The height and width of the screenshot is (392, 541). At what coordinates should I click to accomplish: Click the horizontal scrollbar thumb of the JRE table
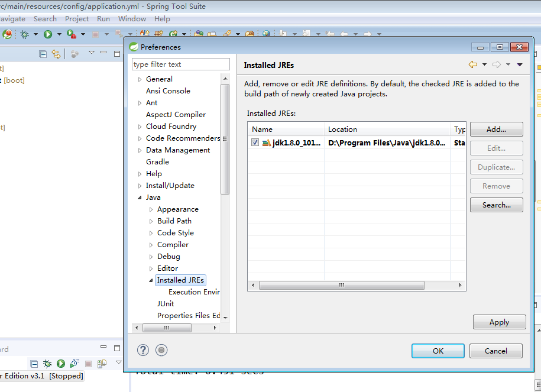[342, 286]
